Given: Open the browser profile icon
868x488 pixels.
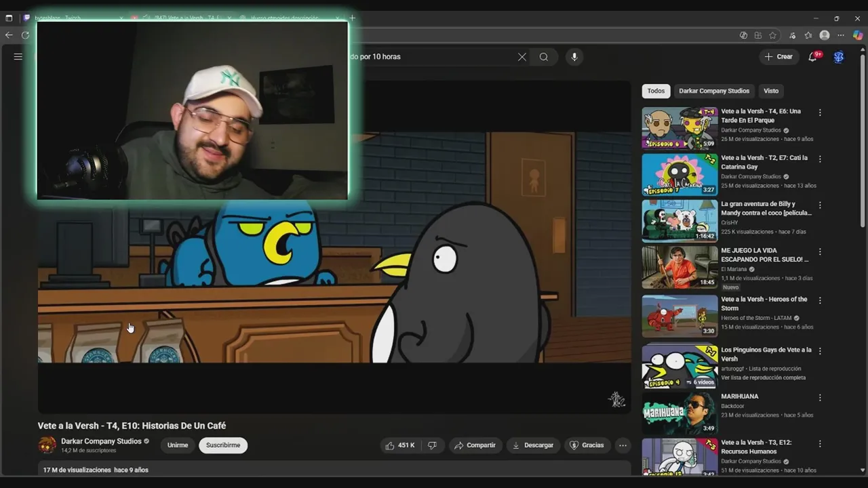Looking at the screenshot, I should coord(825,35).
